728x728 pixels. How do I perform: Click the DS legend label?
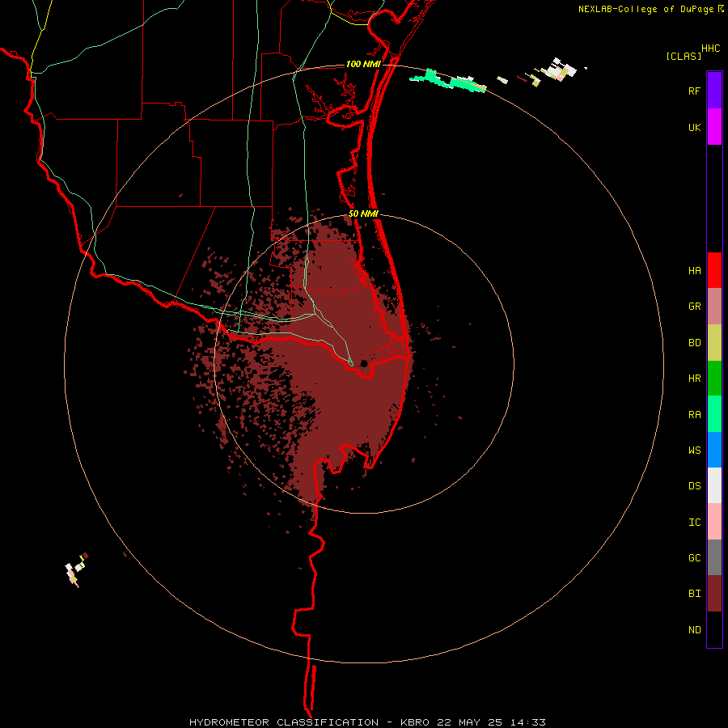tap(694, 486)
